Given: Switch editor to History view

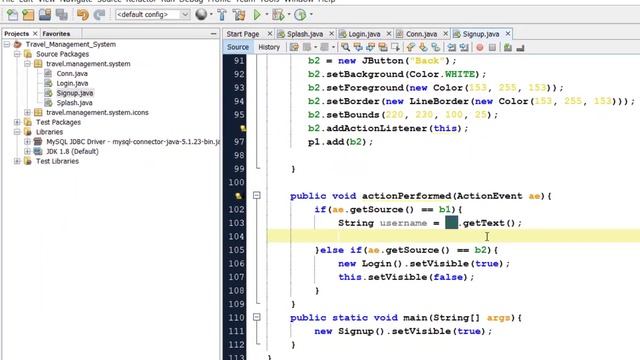Looking at the screenshot, I should pos(269,47).
